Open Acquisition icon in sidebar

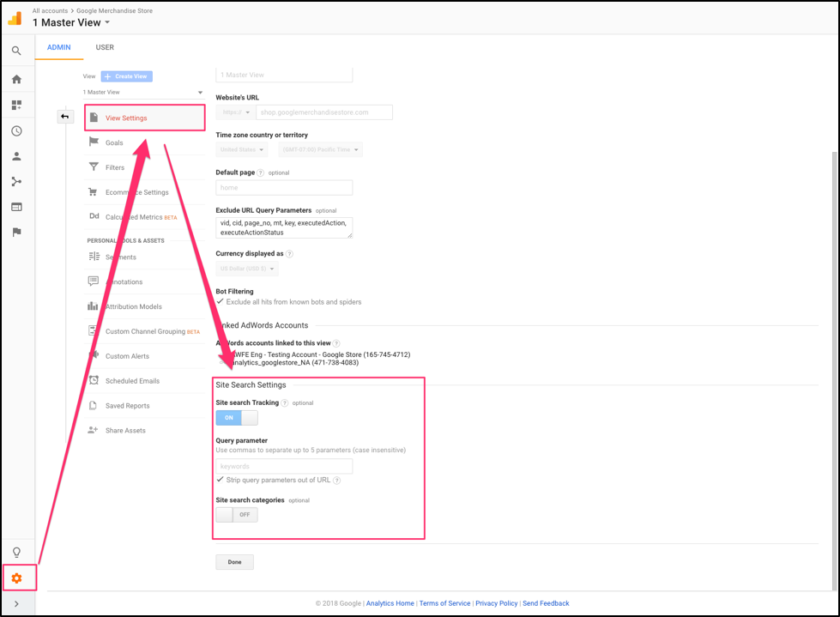click(x=16, y=182)
